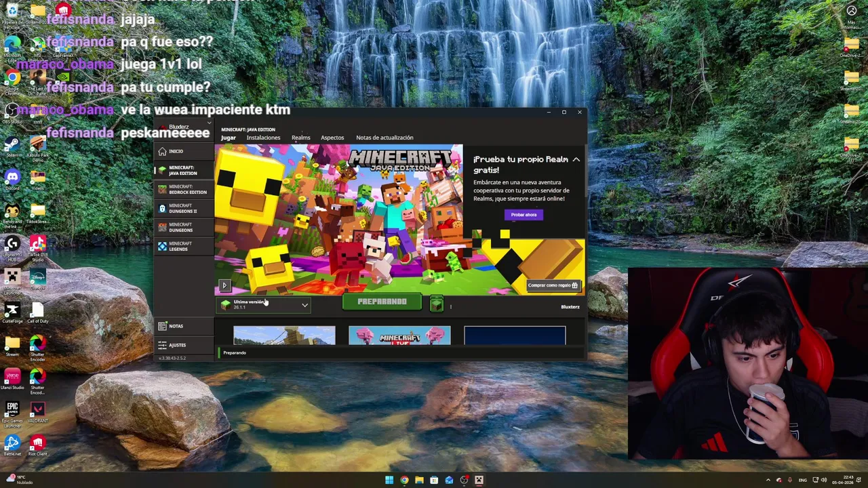
Task: Open Battle.net desktop icon
Action: [12, 445]
